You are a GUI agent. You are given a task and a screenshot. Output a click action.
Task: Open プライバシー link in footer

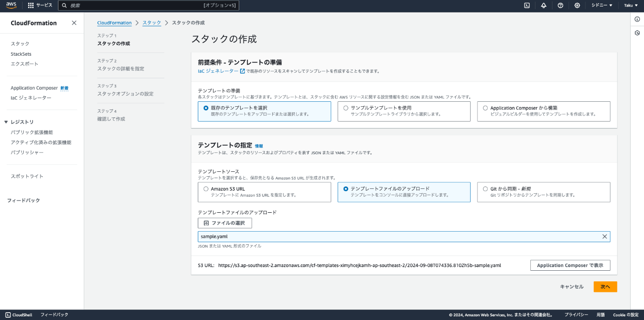coord(576,315)
